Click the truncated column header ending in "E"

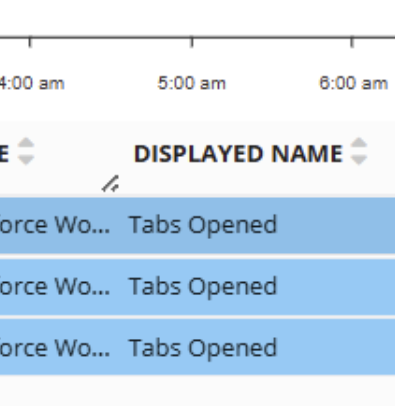click(4, 154)
